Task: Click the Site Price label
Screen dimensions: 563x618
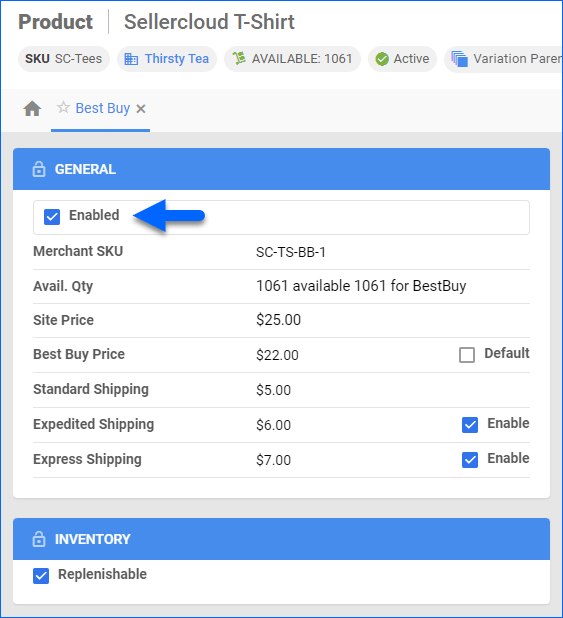Action: point(63,320)
